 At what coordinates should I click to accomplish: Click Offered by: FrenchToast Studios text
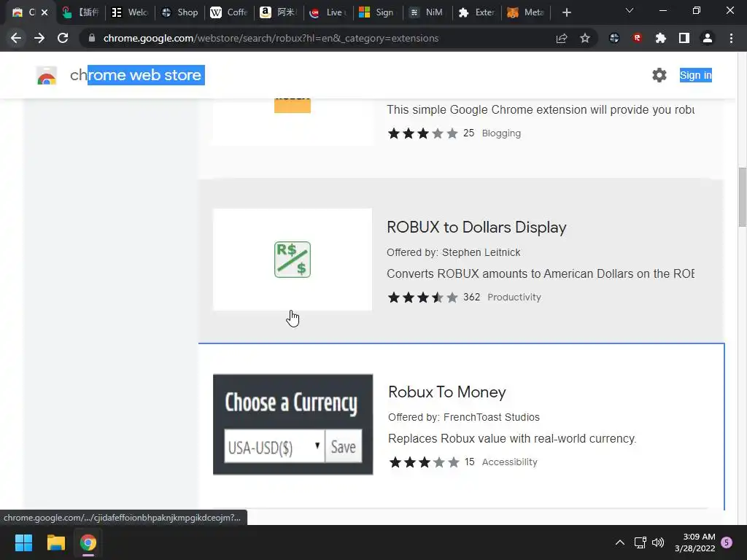pyautogui.click(x=463, y=417)
